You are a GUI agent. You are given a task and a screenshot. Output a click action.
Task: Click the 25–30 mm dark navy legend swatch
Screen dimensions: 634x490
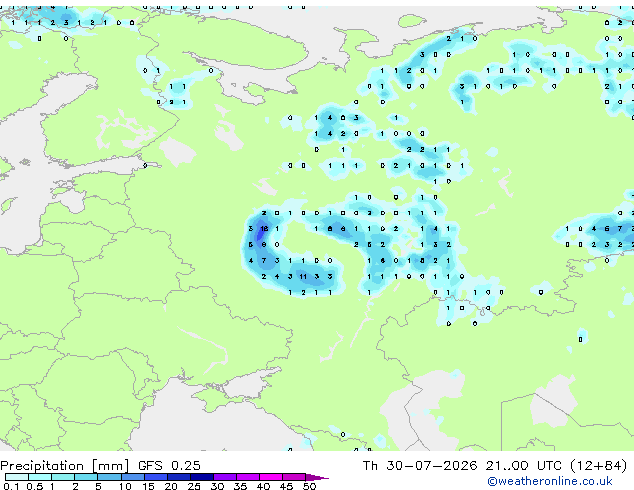[x=202, y=477]
